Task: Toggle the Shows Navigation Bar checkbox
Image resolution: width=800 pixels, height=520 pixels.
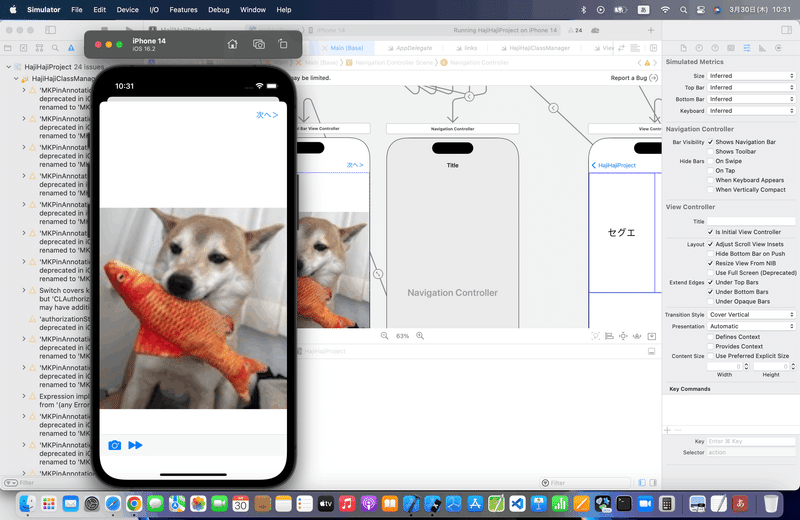Action: point(710,142)
